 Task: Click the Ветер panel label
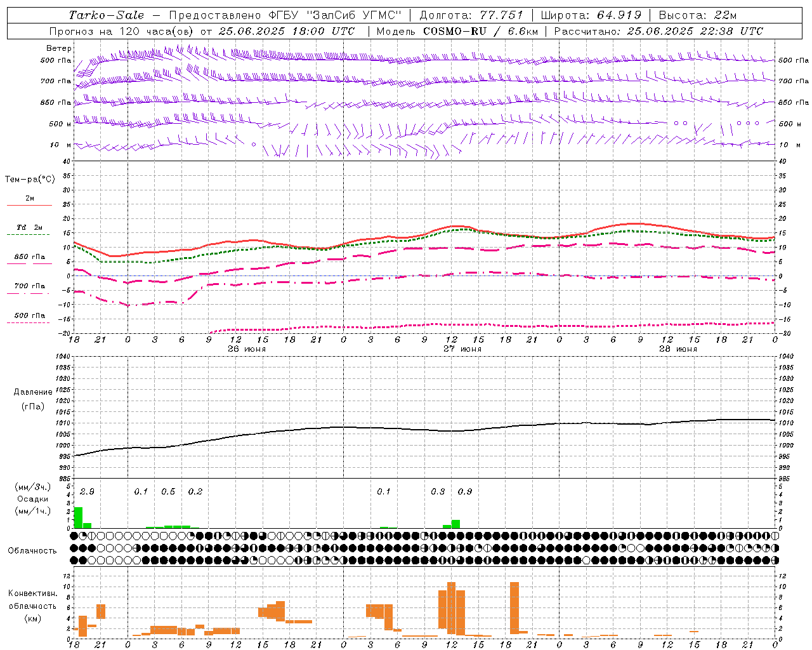tap(59, 48)
